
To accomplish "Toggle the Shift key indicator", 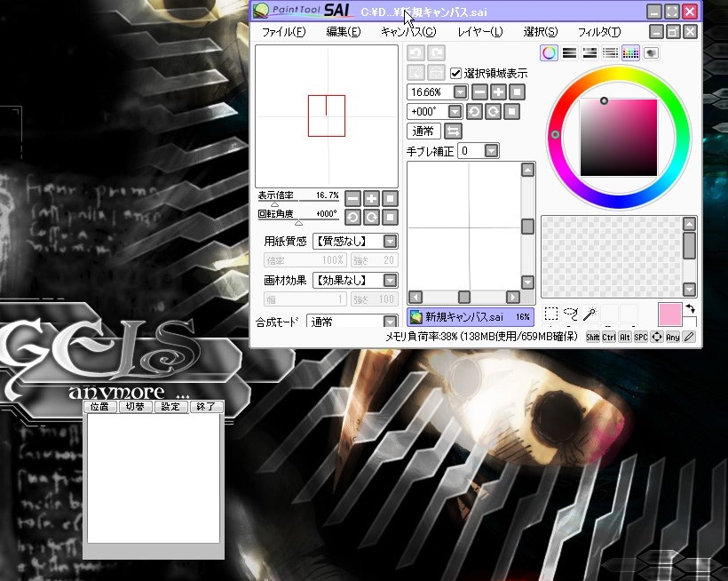I will (592, 338).
